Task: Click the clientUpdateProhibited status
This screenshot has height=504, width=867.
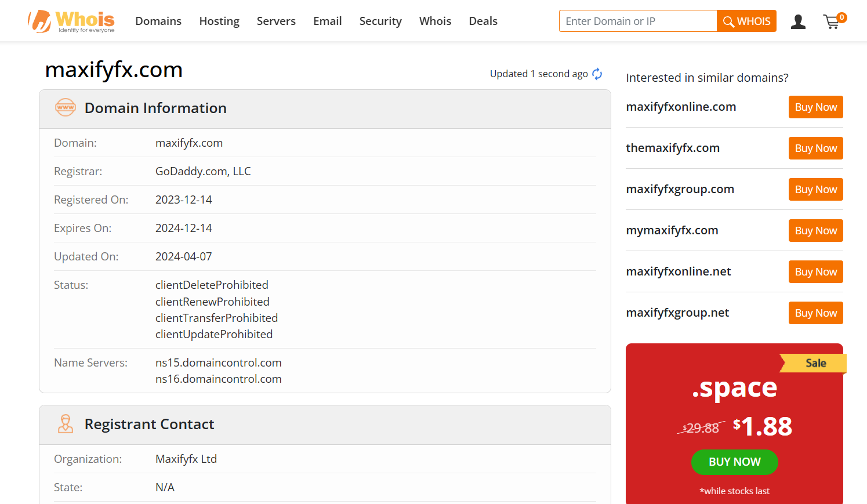Action: point(214,334)
